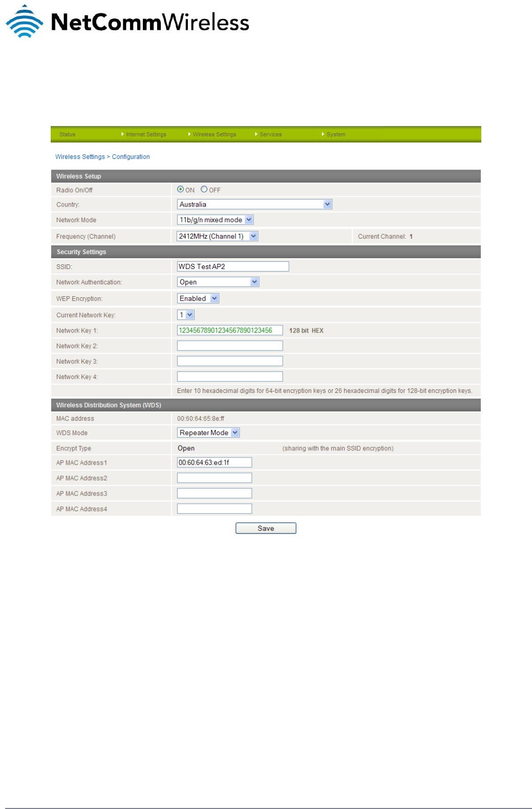Click the Network Key 1 field

(x=230, y=330)
